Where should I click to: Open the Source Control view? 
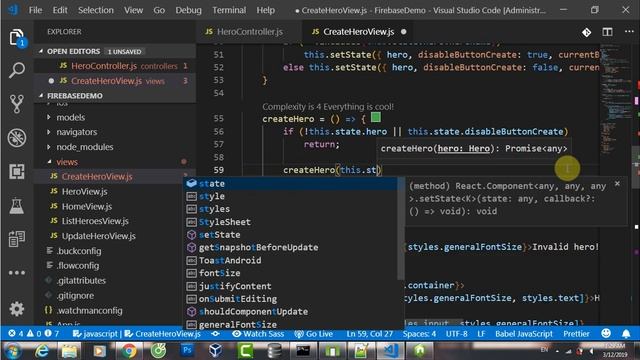16,104
